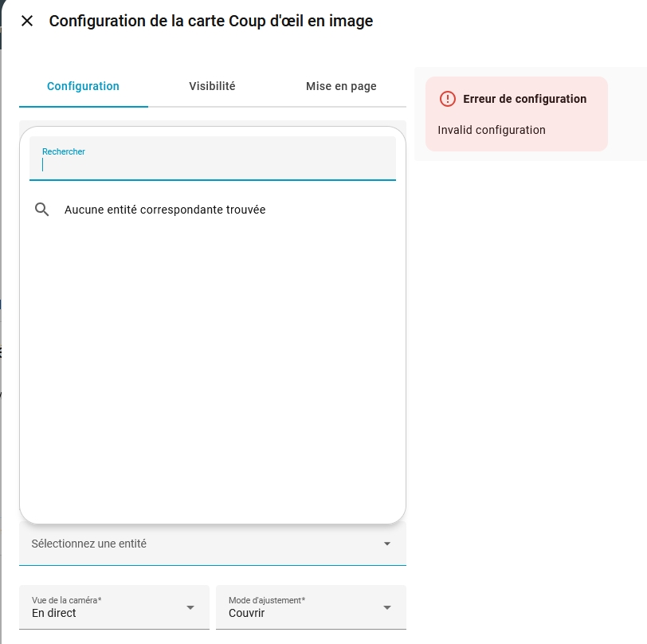This screenshot has height=644, width=647.
Task: Select the 'En direct' camera view value
Action: 54,613
